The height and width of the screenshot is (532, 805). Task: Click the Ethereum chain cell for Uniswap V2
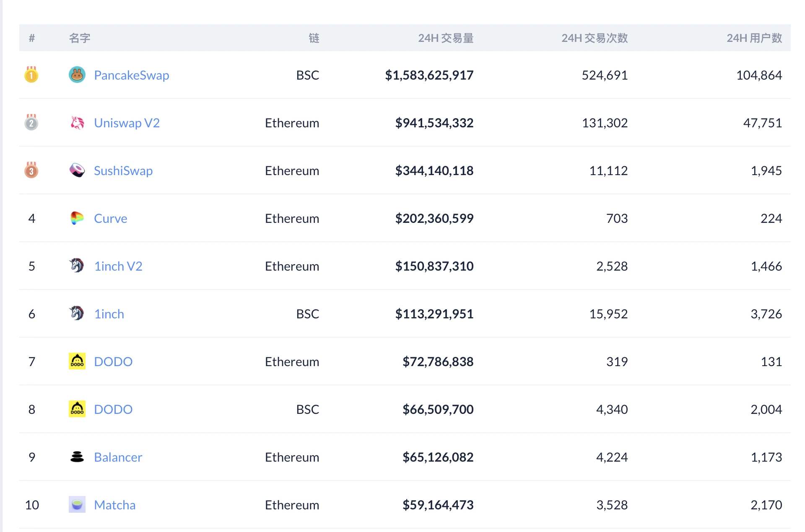(x=292, y=123)
